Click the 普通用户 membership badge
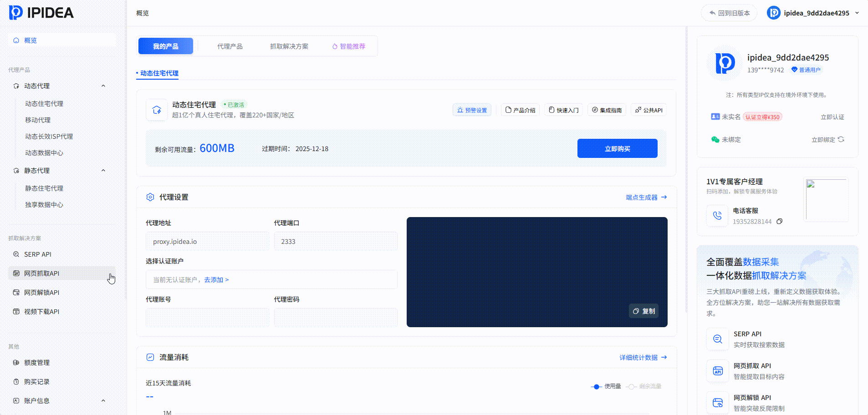The image size is (868, 415). click(x=806, y=70)
